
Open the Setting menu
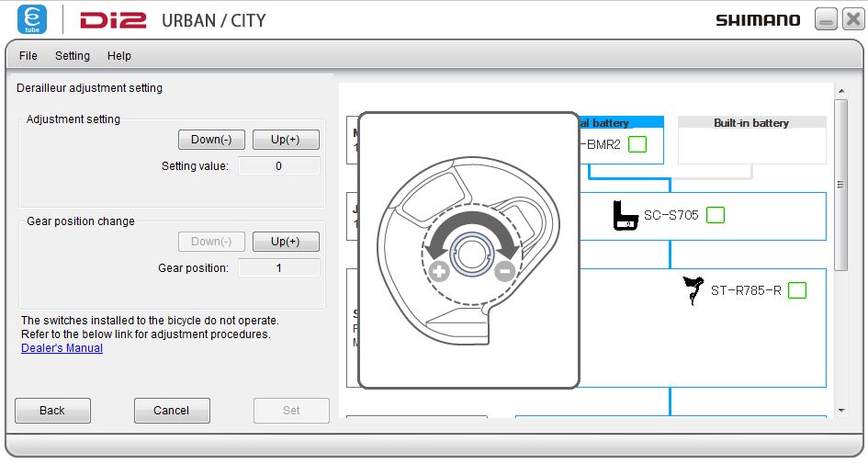click(73, 56)
